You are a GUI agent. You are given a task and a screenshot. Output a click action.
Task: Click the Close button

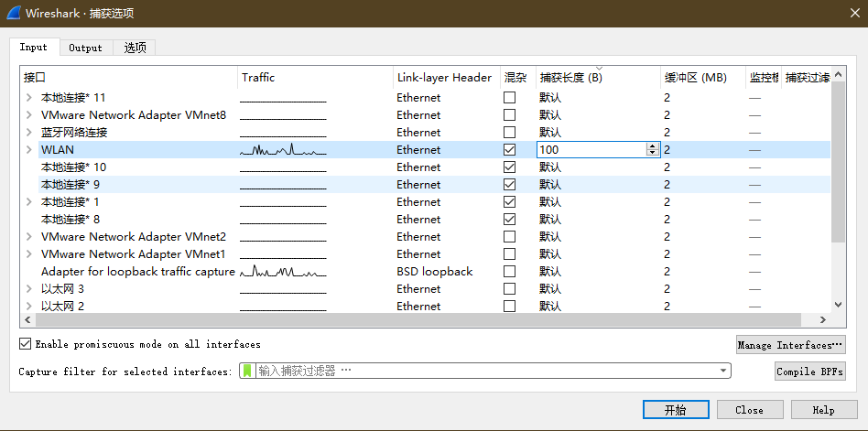[x=750, y=410]
